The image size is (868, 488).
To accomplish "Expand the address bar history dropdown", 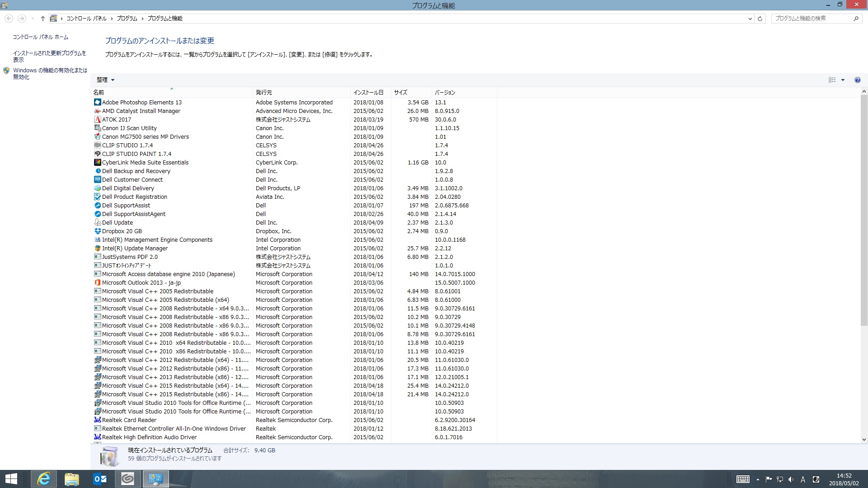I will pyautogui.click(x=750, y=19).
